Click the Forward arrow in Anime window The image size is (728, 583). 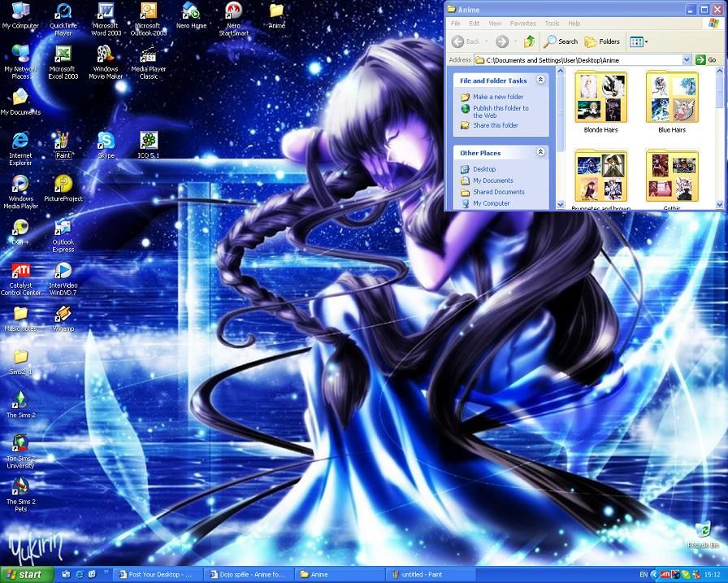[502, 41]
